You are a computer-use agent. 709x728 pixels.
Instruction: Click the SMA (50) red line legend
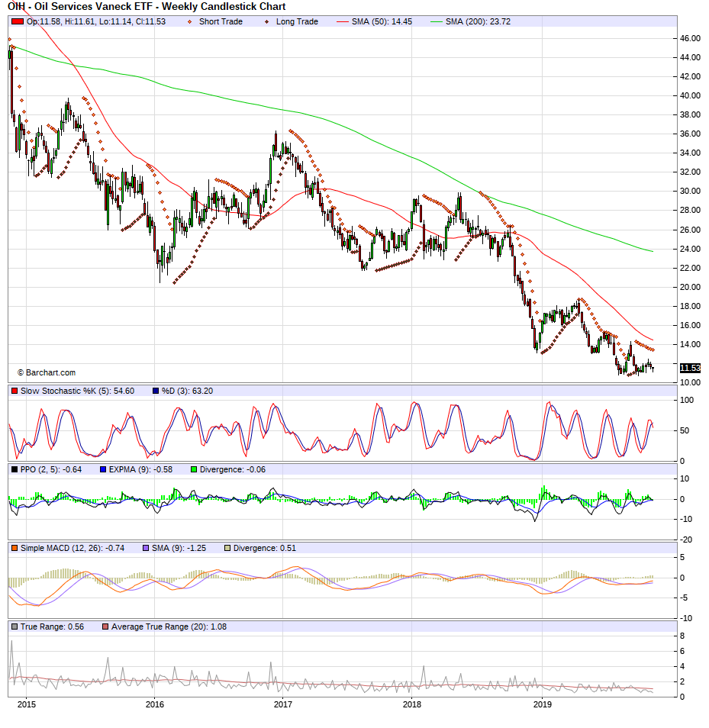[x=342, y=22]
